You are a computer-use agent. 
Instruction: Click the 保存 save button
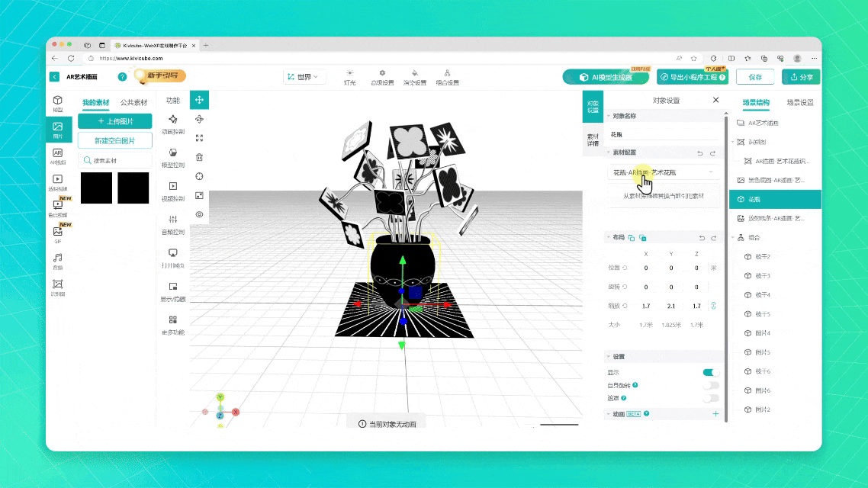point(754,77)
